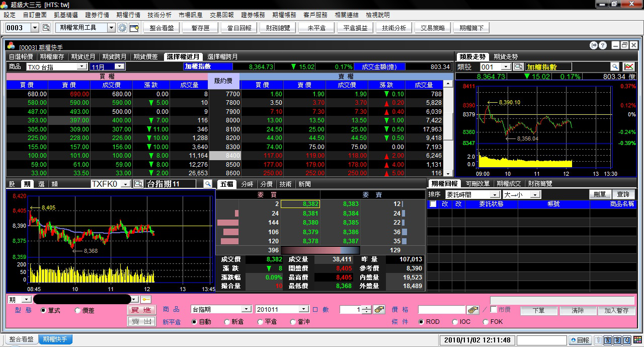The height and width of the screenshot is (347, 644).
Task: Open the 委託時間 sort dropdown
Action: point(495,194)
